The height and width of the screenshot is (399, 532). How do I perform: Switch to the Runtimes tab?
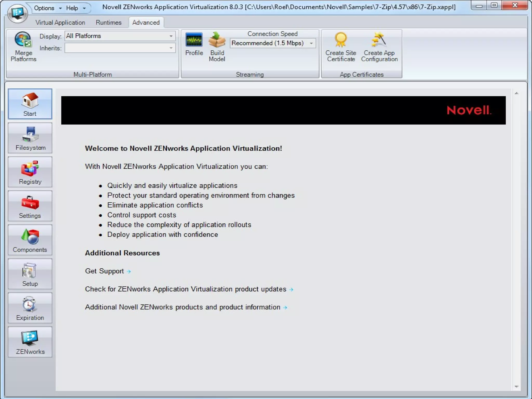click(x=109, y=23)
